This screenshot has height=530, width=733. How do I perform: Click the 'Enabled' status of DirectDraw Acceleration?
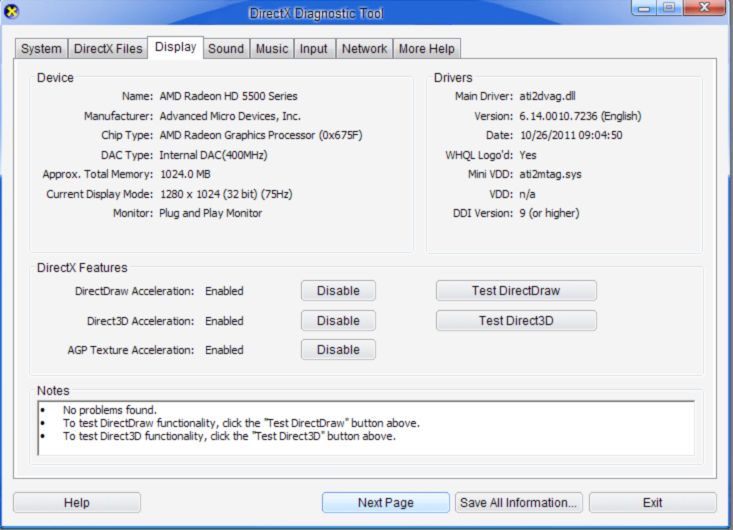224,291
